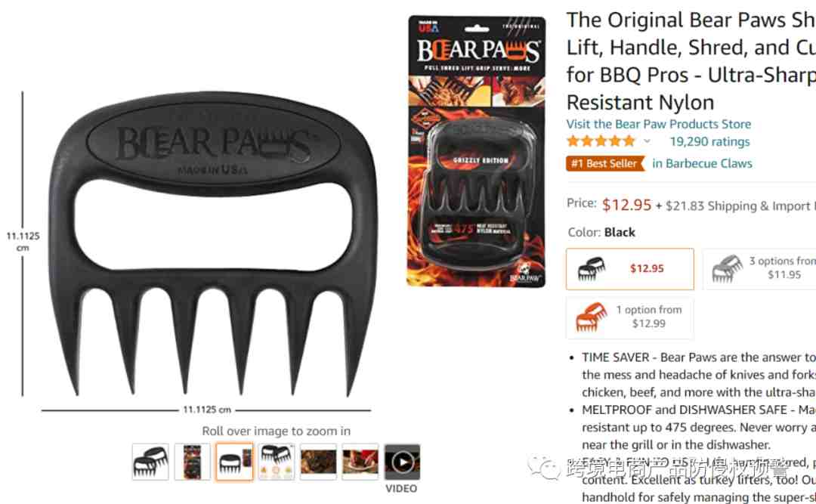Screen dimensions: 816x504
Task: Zoom into the main Bear Paws claw image
Action: pos(212,245)
